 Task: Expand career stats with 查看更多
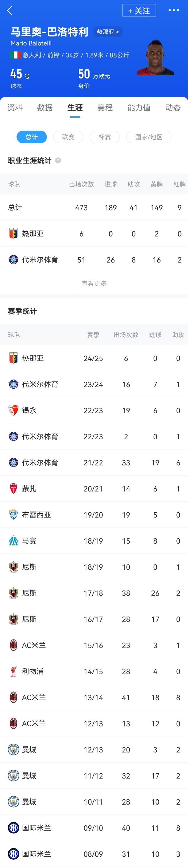pos(94,283)
